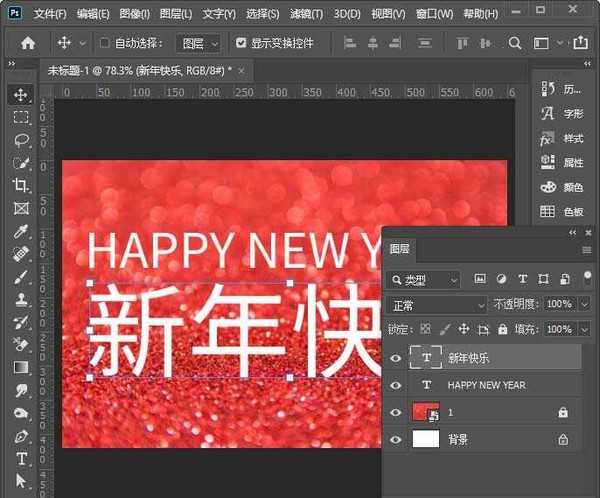Uncheck the 显示变换控件 checkbox

[x=241, y=44]
